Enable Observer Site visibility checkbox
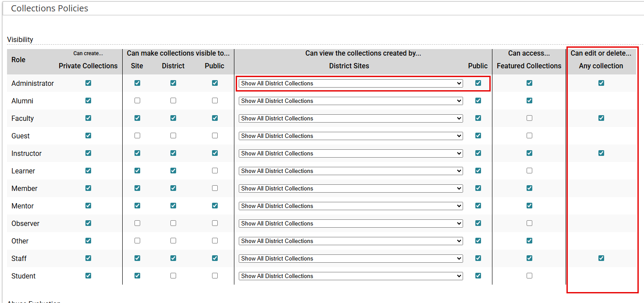Screen dimensions: 644x303 pos(138,223)
